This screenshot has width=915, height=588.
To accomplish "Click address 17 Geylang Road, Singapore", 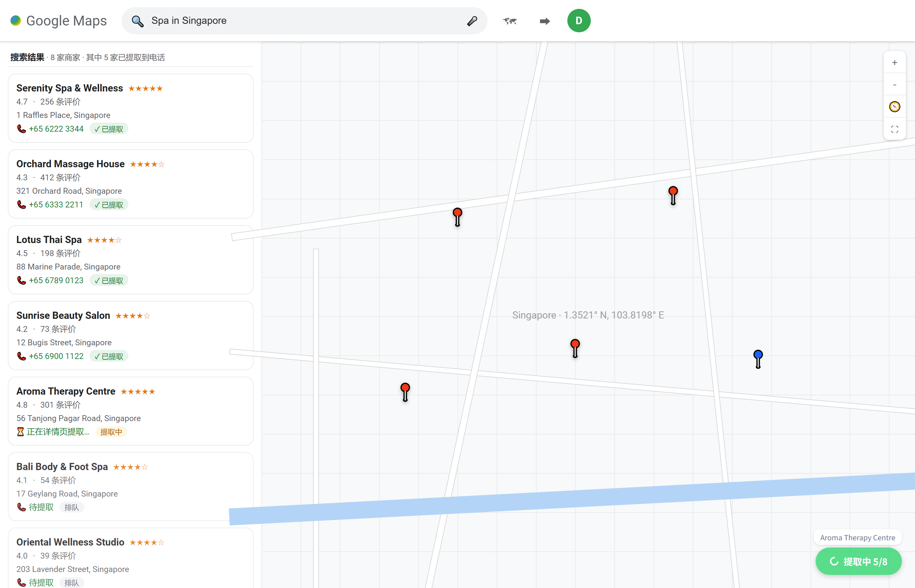I will pos(67,494).
